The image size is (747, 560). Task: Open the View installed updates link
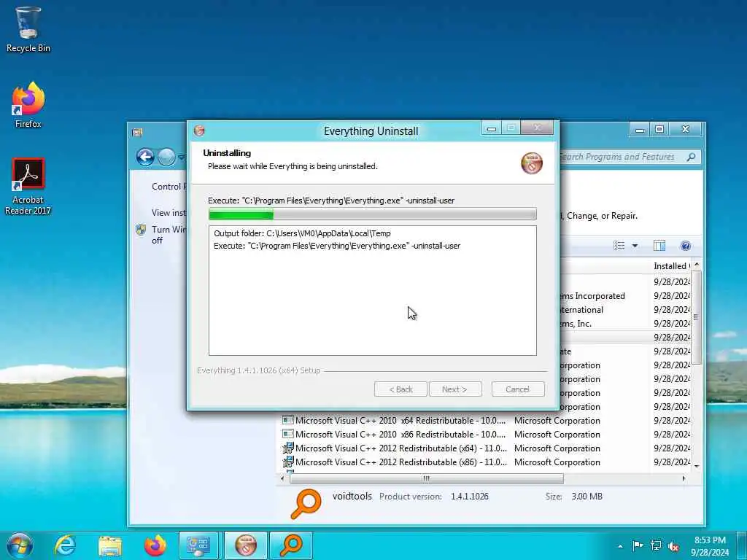169,212
